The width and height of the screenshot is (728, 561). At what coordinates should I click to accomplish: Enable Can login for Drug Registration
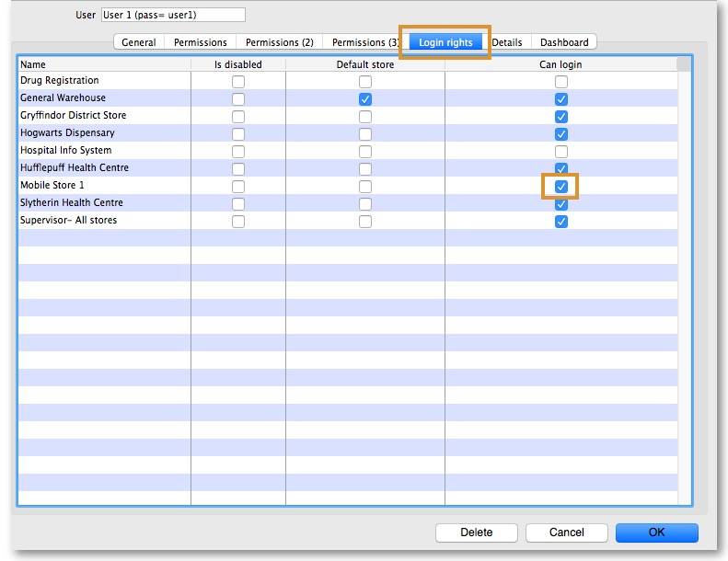pos(561,82)
